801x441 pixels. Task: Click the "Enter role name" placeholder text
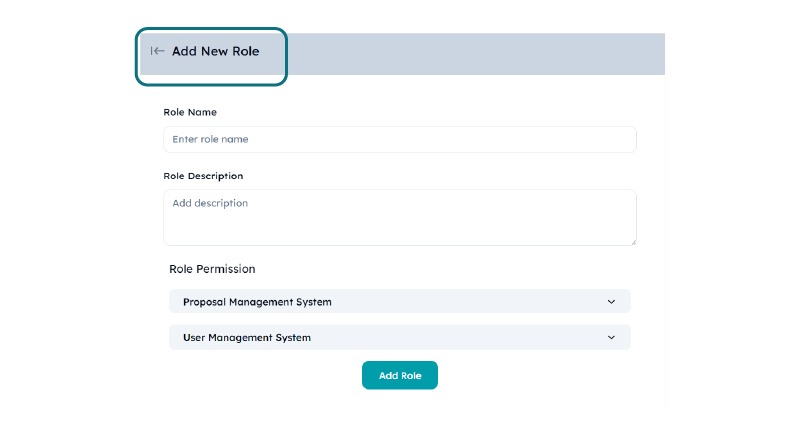(210, 140)
